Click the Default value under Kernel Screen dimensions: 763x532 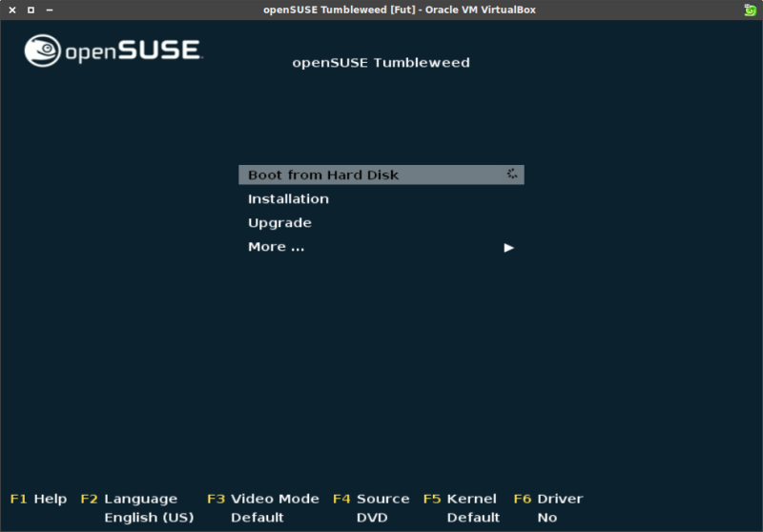473,518
